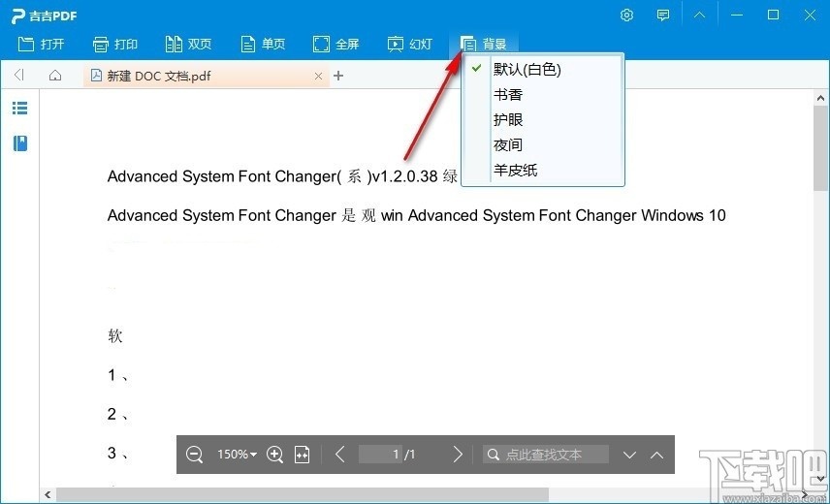The image size is (830, 504).
Task: Add a new tab with plus
Action: [338, 76]
